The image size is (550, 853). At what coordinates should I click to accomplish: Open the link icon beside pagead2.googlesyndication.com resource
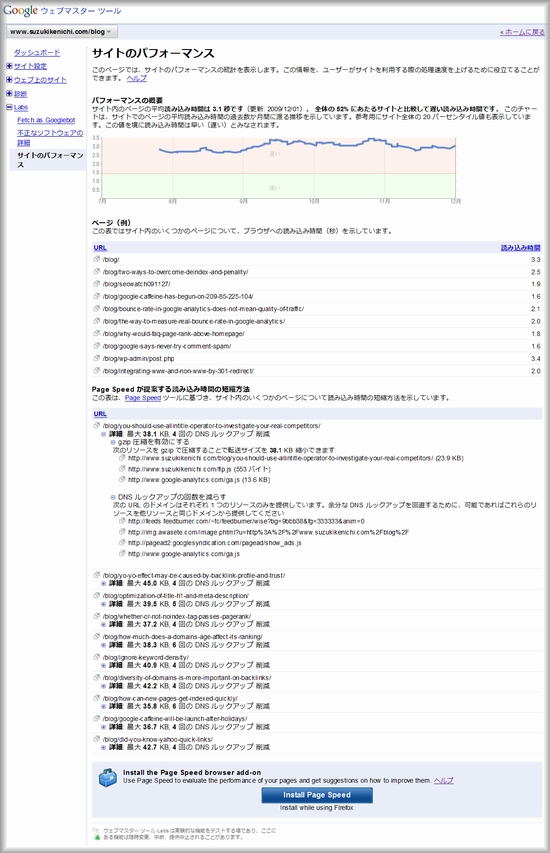(122, 542)
